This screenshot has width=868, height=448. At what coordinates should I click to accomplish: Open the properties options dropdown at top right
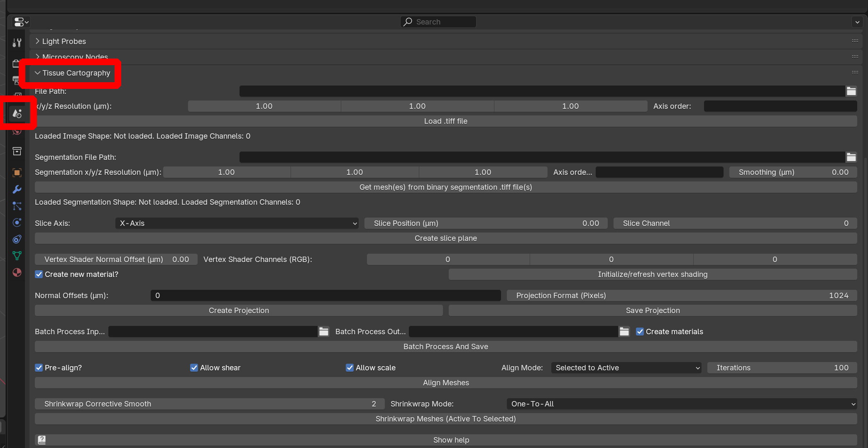click(857, 22)
